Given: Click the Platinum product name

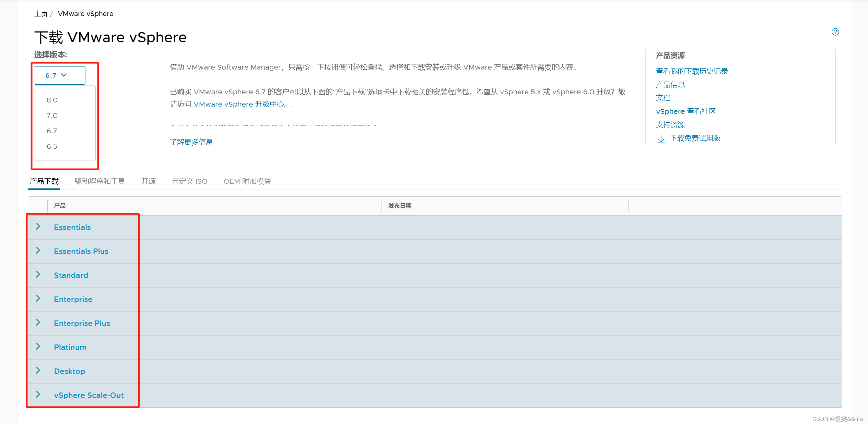Looking at the screenshot, I should (70, 347).
